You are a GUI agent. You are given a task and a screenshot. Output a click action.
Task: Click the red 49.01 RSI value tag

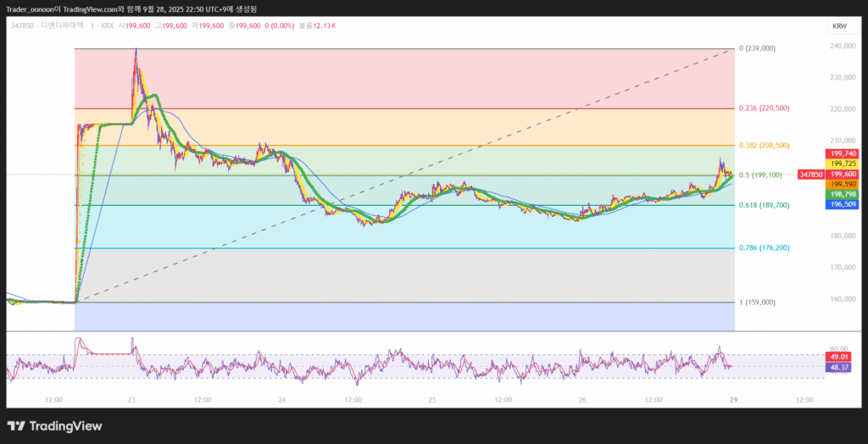(837, 358)
